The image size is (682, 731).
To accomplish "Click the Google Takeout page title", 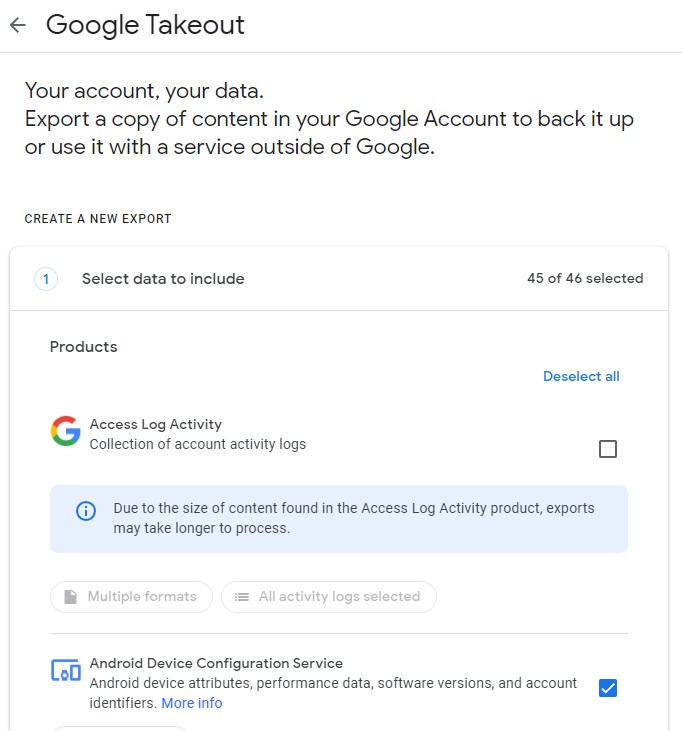I will point(145,25).
